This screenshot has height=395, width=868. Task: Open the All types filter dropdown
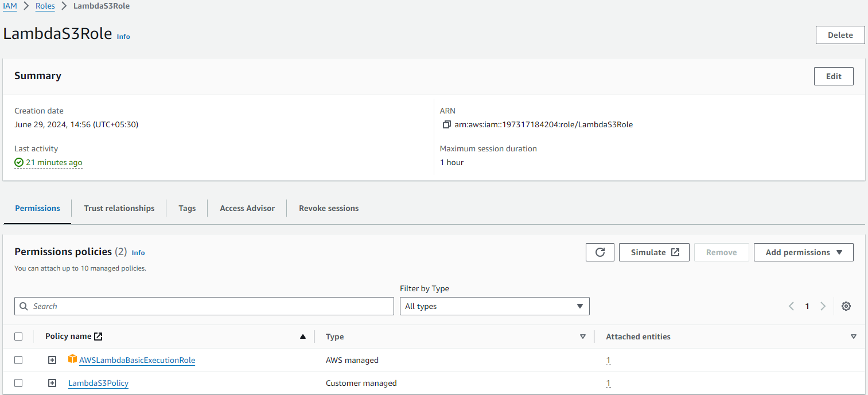pos(495,306)
